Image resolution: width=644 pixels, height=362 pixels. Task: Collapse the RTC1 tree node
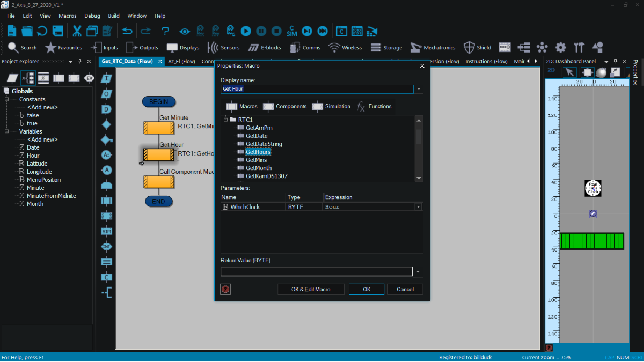pyautogui.click(x=226, y=120)
